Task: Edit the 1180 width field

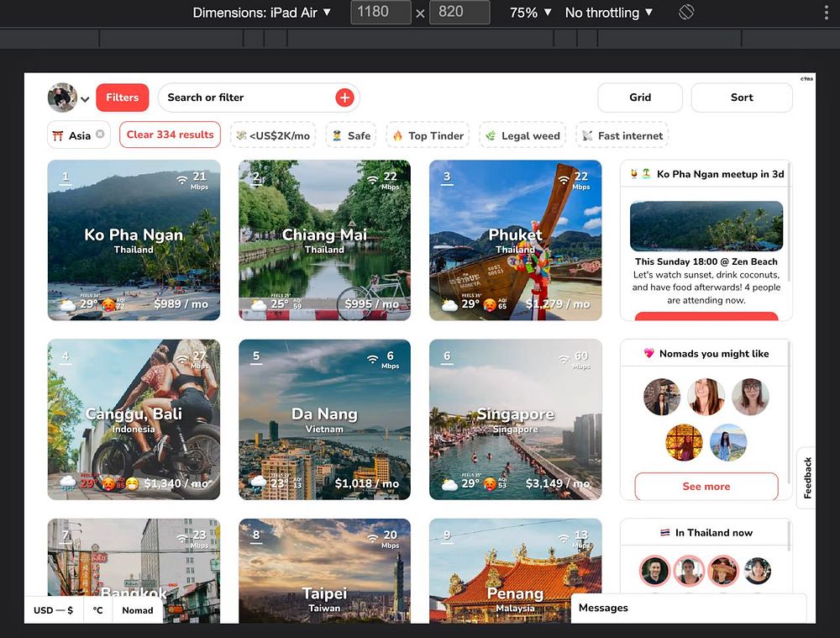Action: pos(381,13)
